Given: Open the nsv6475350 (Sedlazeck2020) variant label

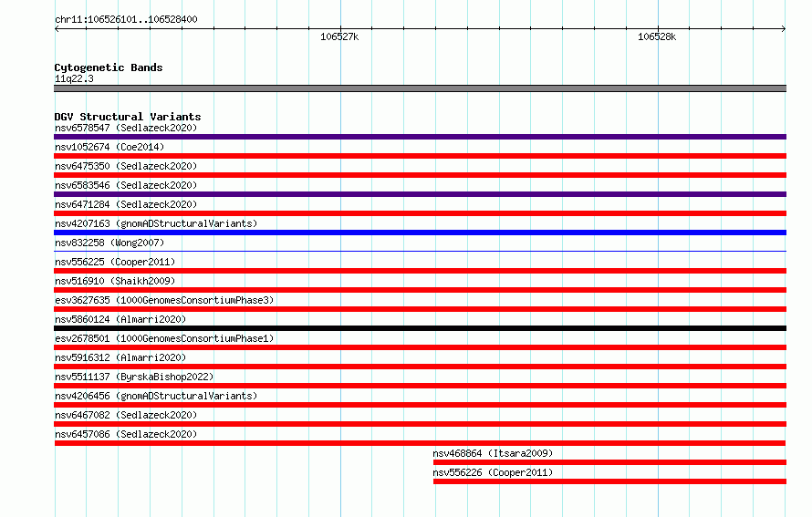Looking at the screenshot, I should pyautogui.click(x=126, y=166).
